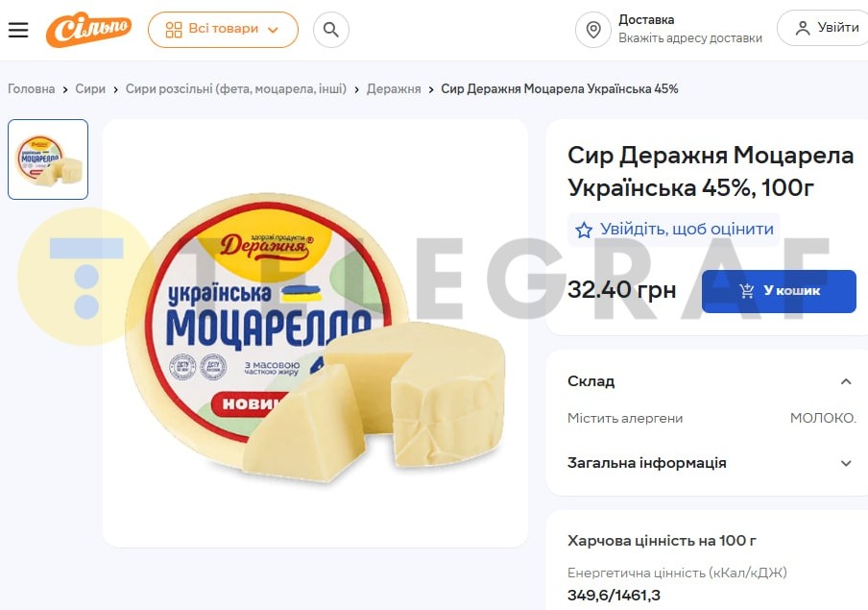Click the Увійти login button

click(x=823, y=28)
